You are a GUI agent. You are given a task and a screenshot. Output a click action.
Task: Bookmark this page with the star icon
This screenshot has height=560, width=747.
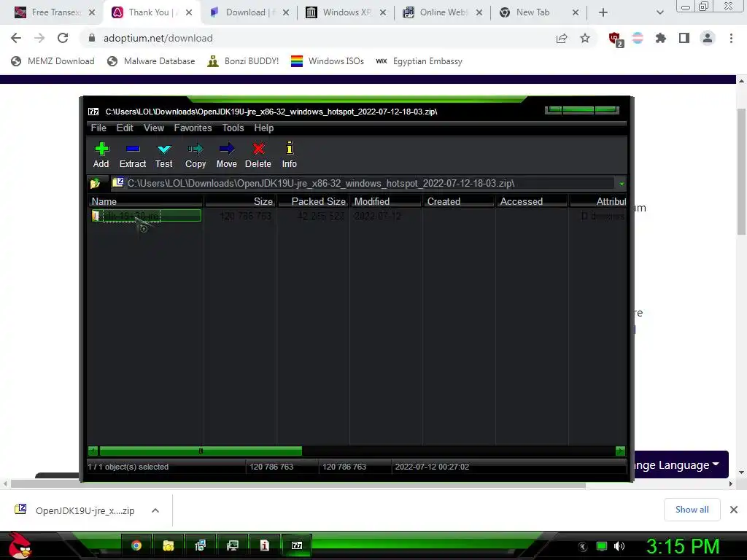pos(585,38)
